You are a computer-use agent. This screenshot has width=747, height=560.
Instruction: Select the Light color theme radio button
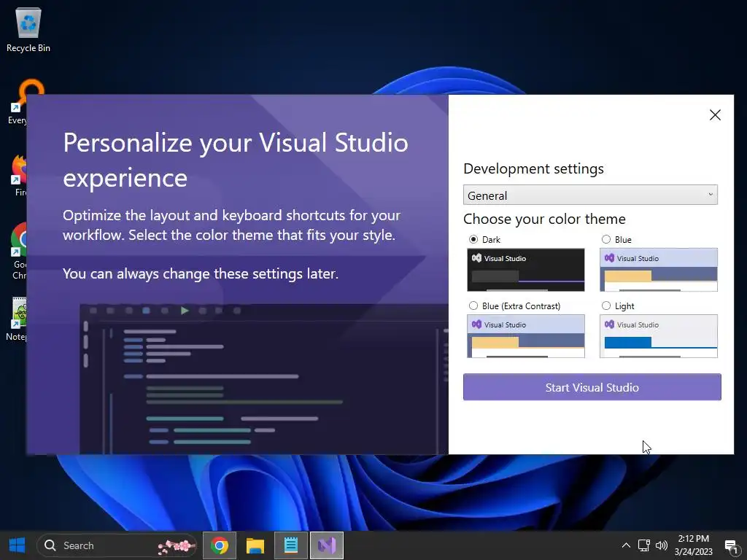point(606,306)
